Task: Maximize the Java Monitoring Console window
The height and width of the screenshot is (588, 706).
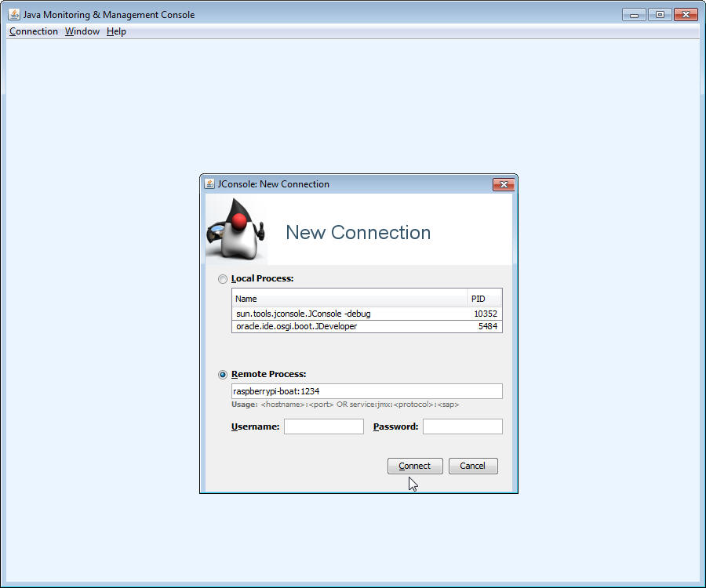Action: tap(660, 15)
